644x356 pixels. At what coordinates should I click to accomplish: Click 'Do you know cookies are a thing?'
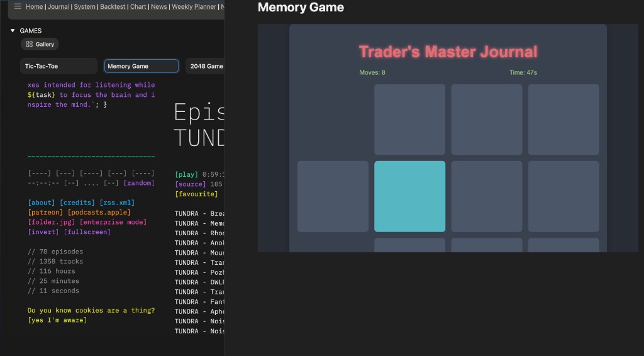tap(91, 311)
